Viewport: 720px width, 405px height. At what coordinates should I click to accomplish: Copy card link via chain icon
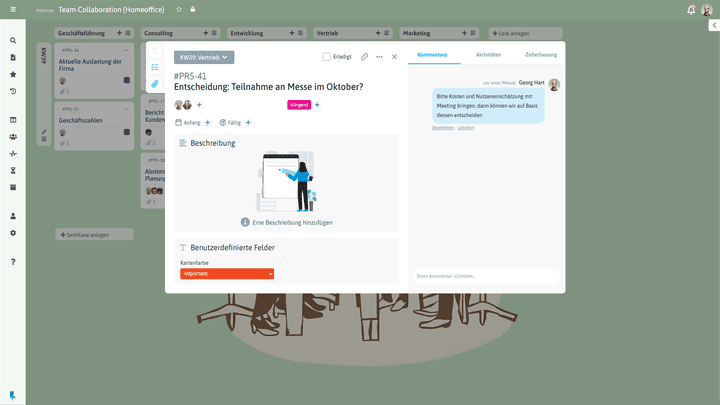(x=364, y=57)
